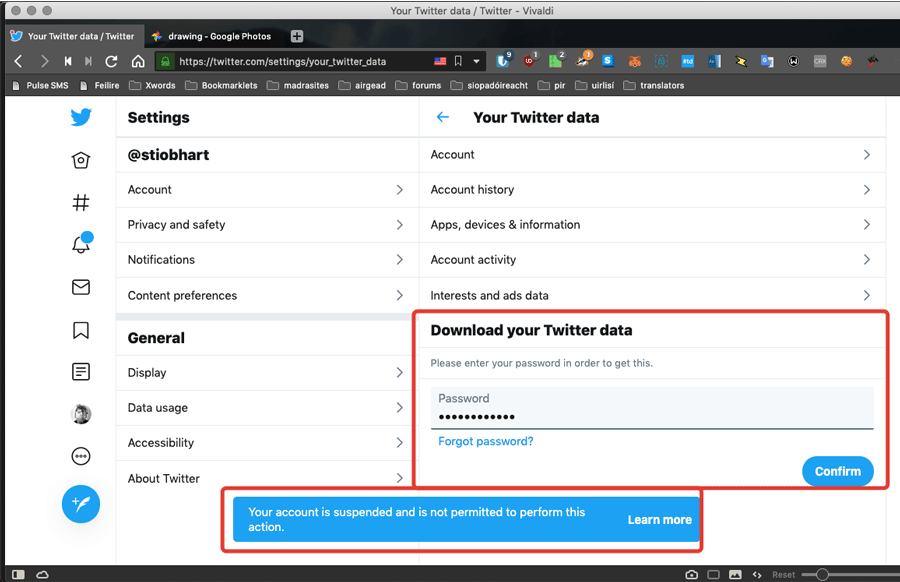
Task: Click the green site security padlock
Action: coord(165,61)
